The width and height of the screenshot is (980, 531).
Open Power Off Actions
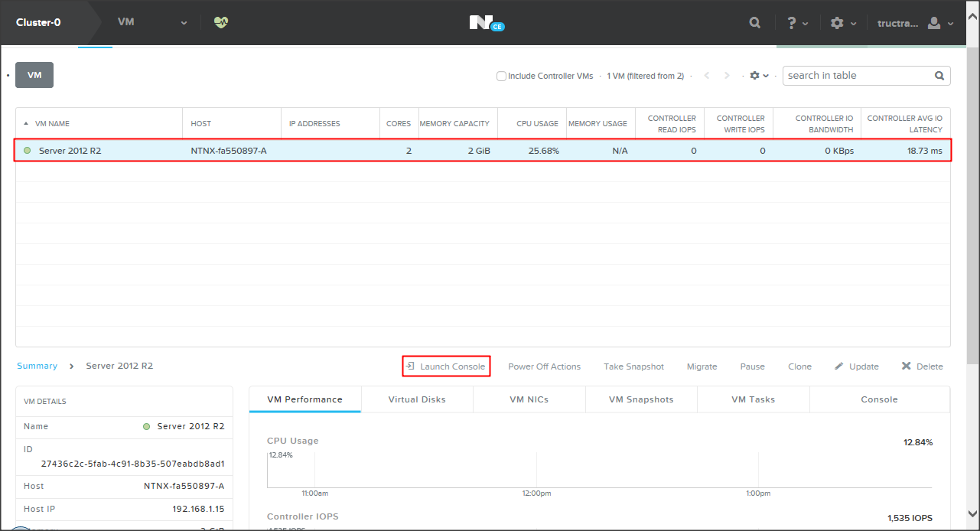click(x=544, y=366)
